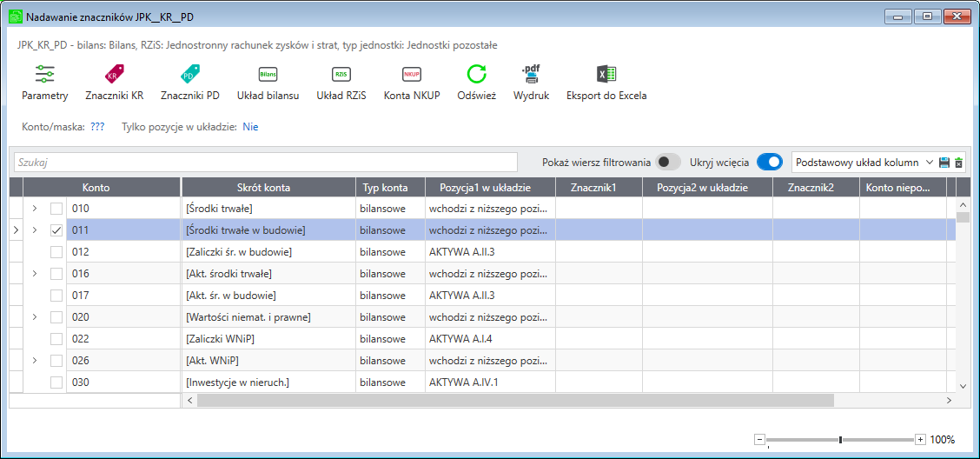Select the [Inwestycje w nieruch.] cell

click(x=268, y=382)
